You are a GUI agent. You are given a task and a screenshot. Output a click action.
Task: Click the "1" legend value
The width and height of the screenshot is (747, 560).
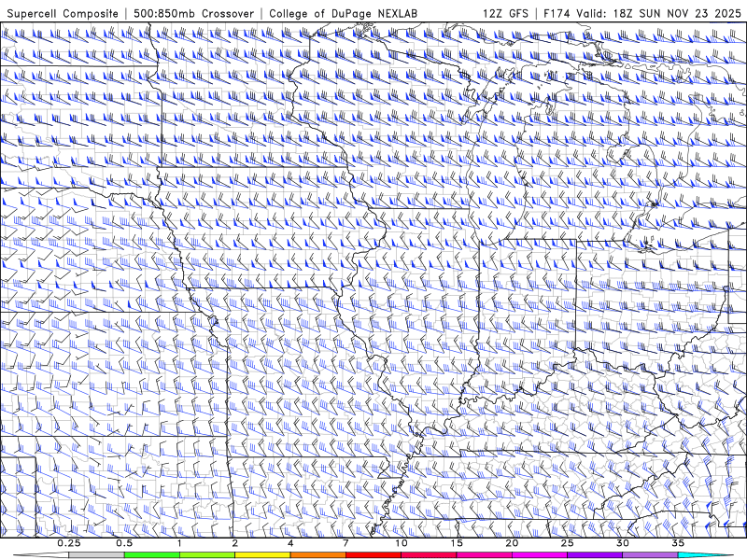pos(179,543)
